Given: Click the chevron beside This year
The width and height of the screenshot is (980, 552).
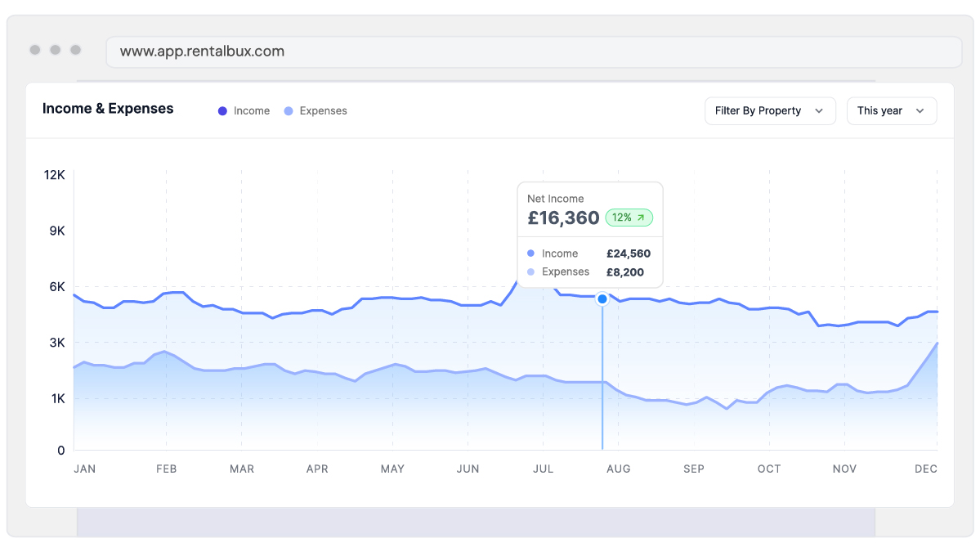Looking at the screenshot, I should coord(920,111).
